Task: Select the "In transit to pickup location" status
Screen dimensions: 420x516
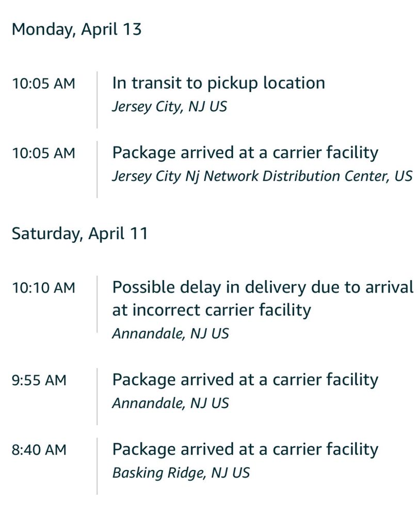Action: 218,83
